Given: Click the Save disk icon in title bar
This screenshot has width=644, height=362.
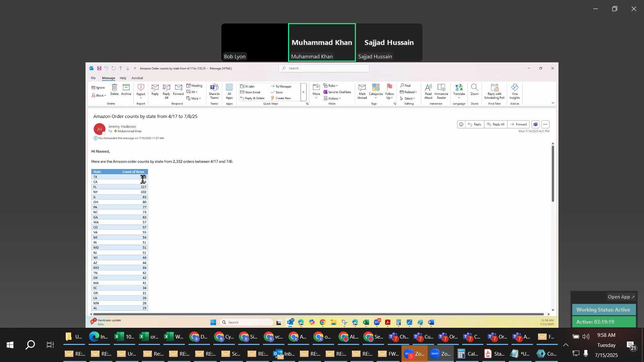Looking at the screenshot, I should pyautogui.click(x=99, y=68).
